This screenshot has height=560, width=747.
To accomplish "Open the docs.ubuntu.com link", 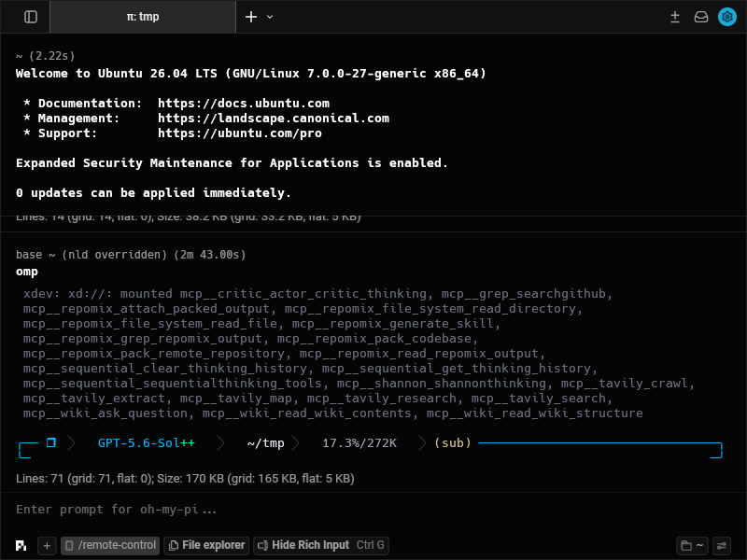I will [244, 104].
